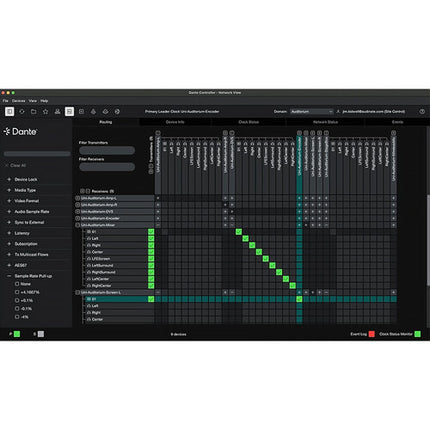Expand the Tx Multicast Flows filter
Screen dimensions: 430x430
pos(9,254)
